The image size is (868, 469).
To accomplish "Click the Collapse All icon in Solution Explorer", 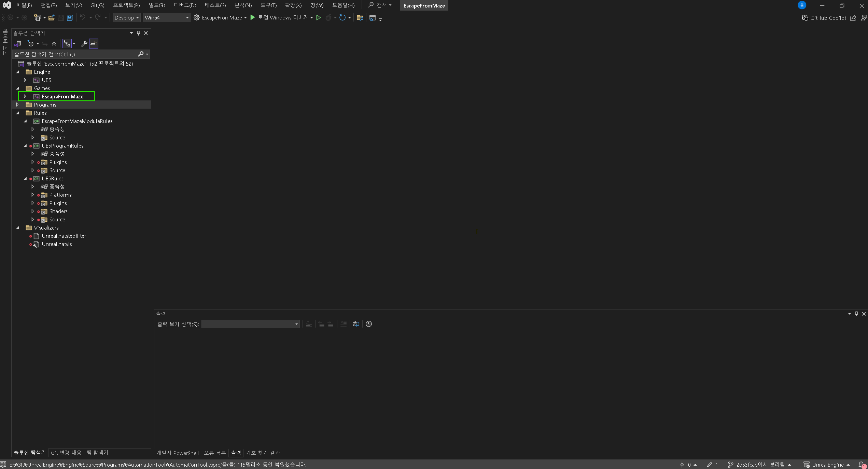I will tap(54, 44).
